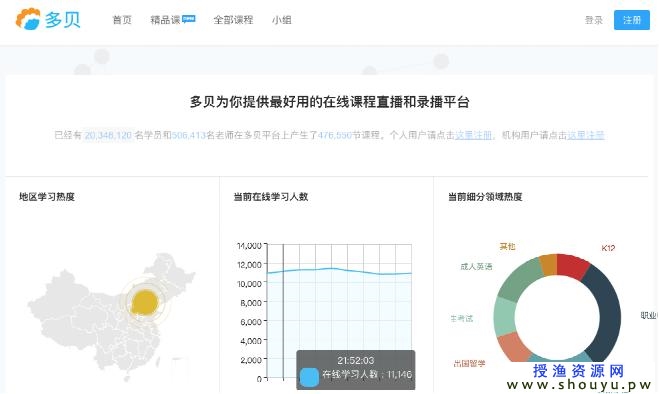Click the orange 其他 donut segment
The width and height of the screenshot is (659, 394).
[548, 264]
